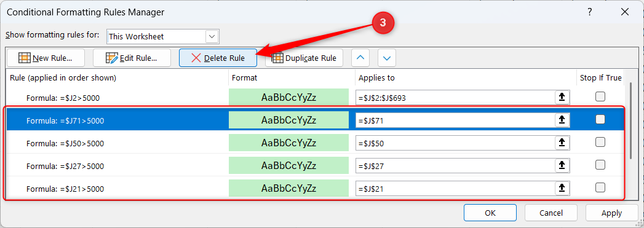Screen dimensions: 644x228
Task: Click the =$J$2:$J$693 applies-to field
Action: point(455,98)
